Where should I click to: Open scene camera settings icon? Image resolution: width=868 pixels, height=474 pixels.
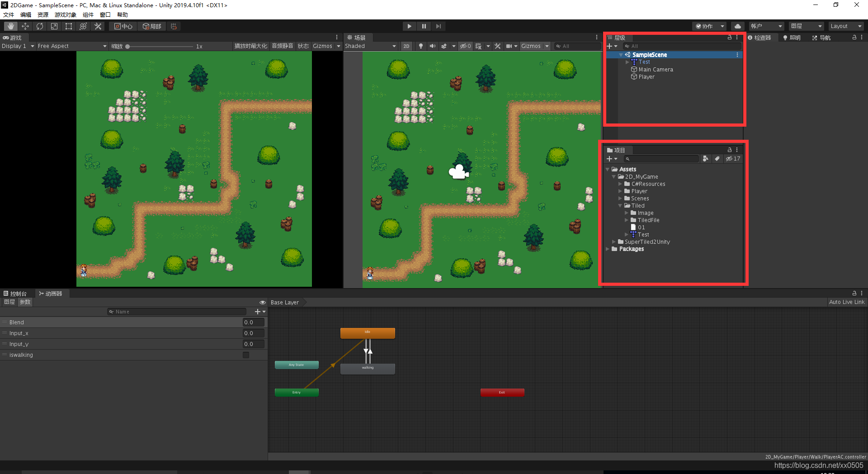[509, 46]
